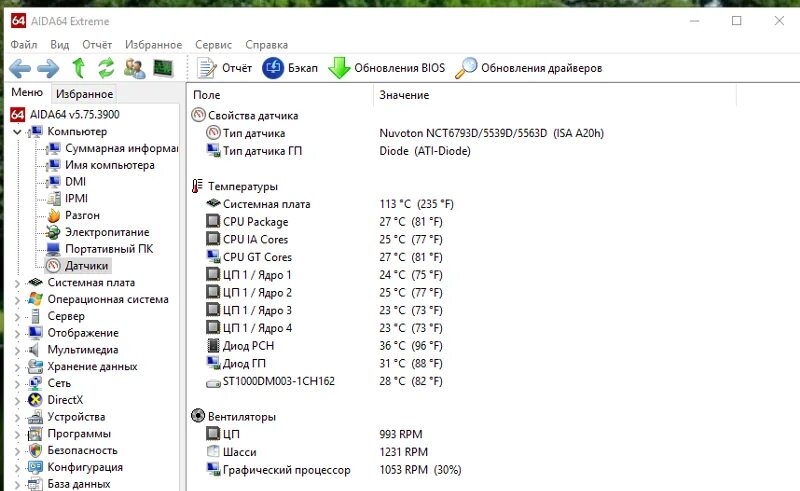Viewport: 800px width, 491px height.
Task: Click the green up-level arrow icon
Action: (78, 68)
